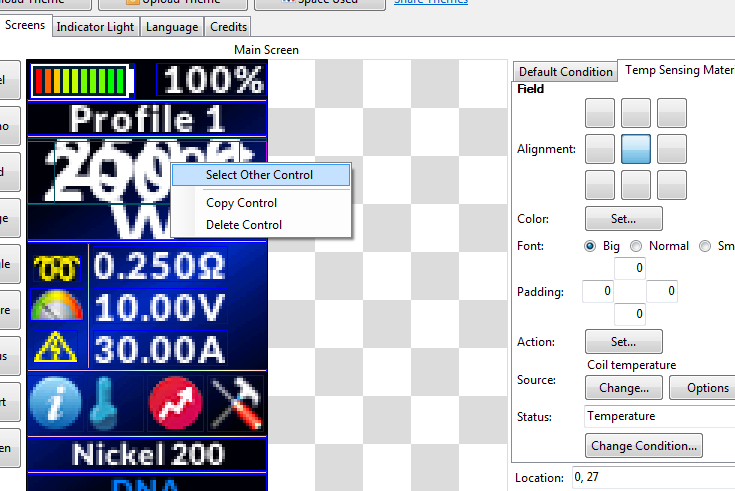Open the Default Condition tab

tap(565, 72)
